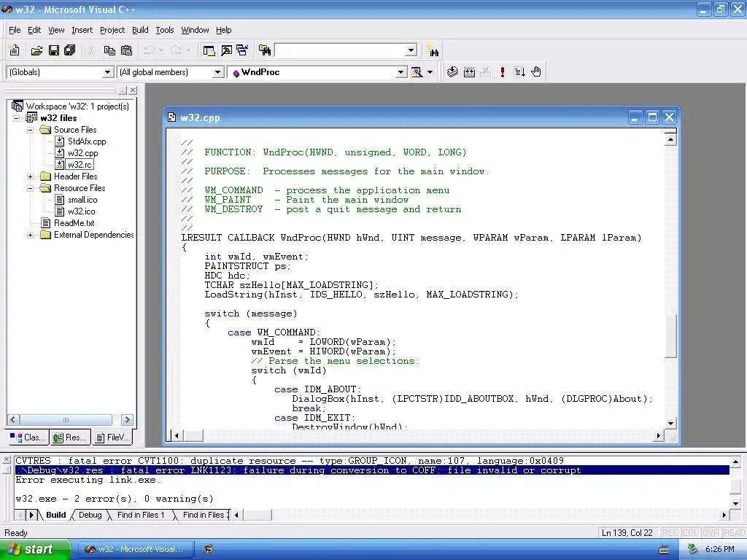Open the Tools menu
This screenshot has height=560, width=747.
(165, 30)
